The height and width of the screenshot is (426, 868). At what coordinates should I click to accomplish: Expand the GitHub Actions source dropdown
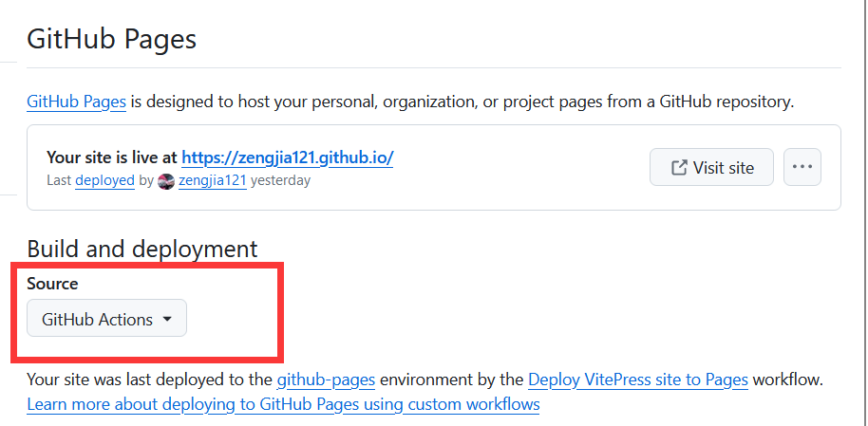pos(107,318)
